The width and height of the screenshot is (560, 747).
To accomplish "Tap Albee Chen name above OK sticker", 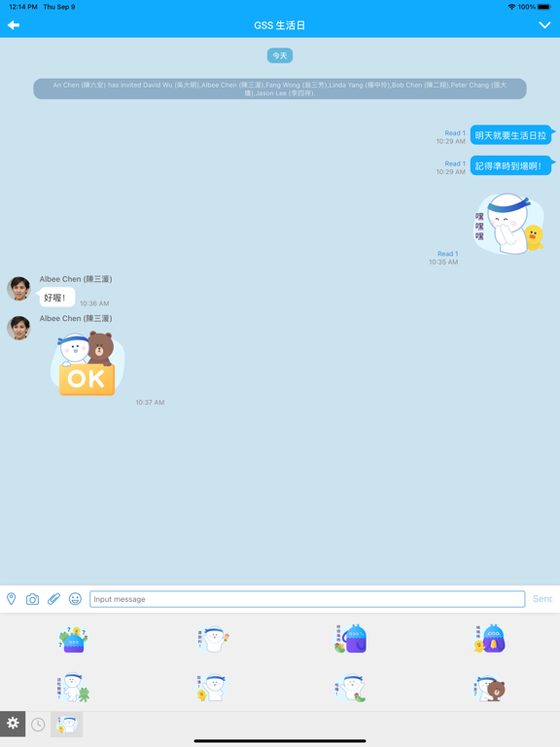I will pyautogui.click(x=76, y=318).
